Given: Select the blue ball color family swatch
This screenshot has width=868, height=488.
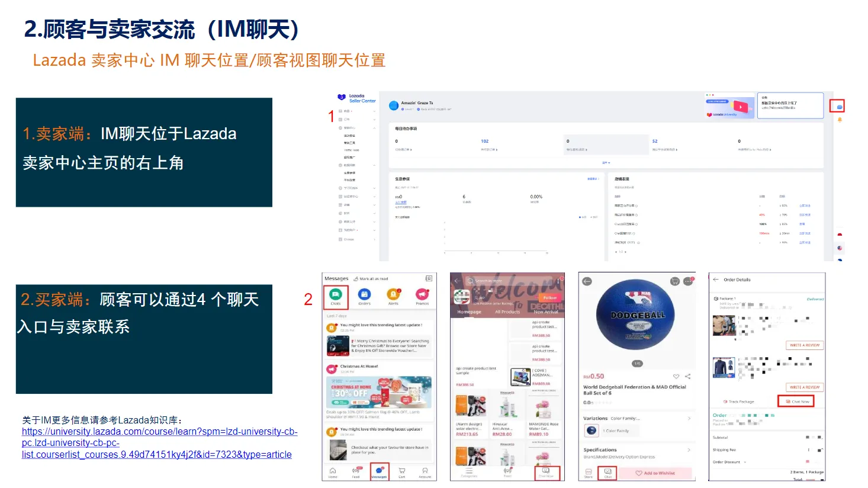Looking at the screenshot, I should coord(591,429).
